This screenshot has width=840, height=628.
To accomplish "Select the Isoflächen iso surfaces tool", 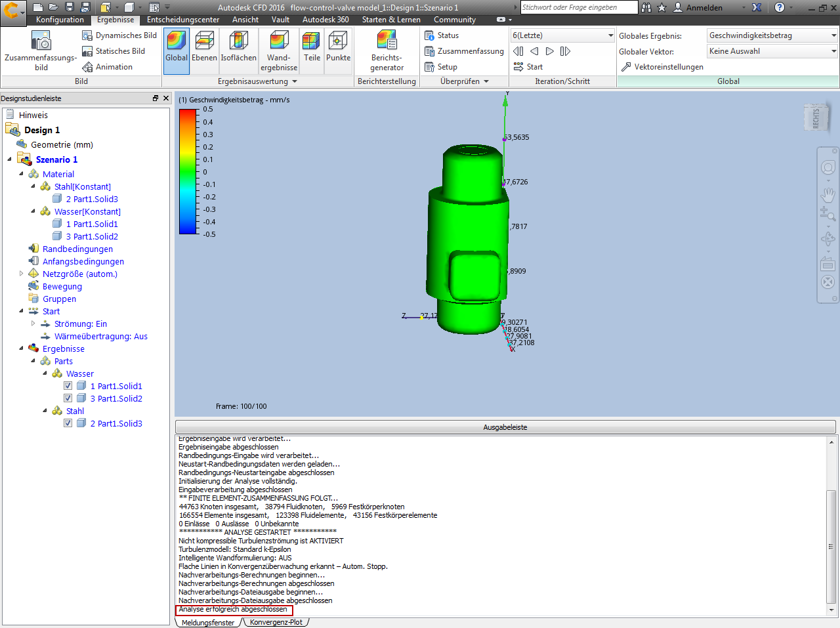I will pos(238,51).
